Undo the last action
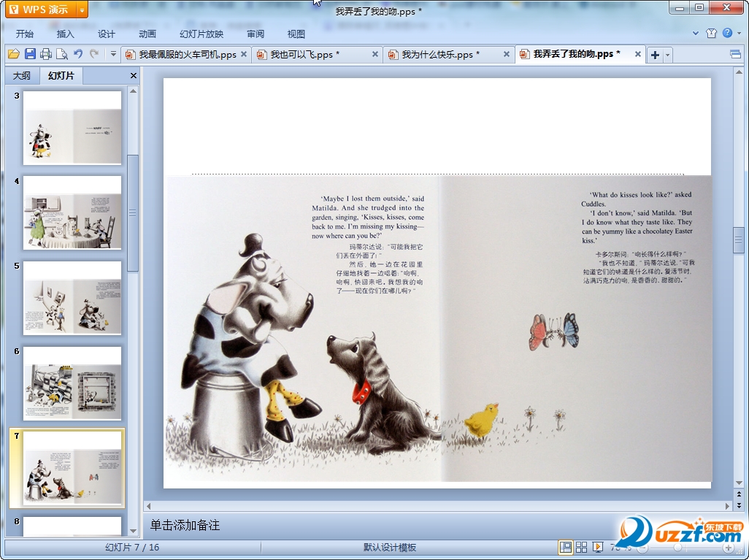 (x=78, y=54)
